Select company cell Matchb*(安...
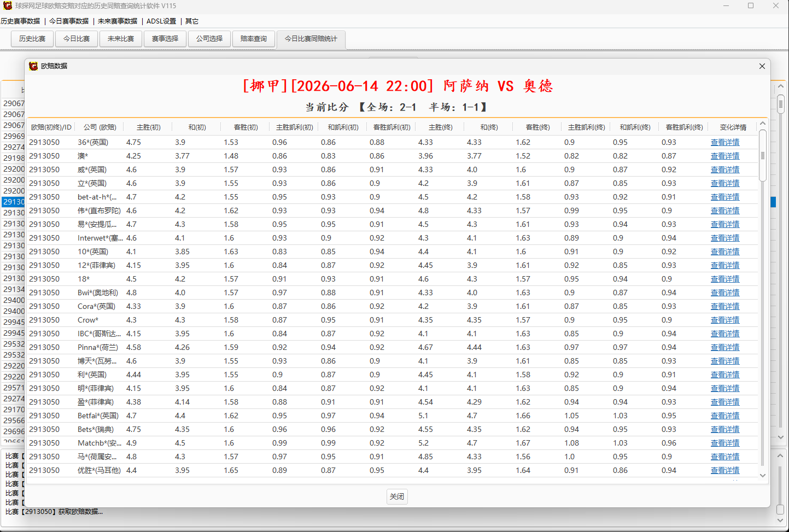 [x=100, y=443]
